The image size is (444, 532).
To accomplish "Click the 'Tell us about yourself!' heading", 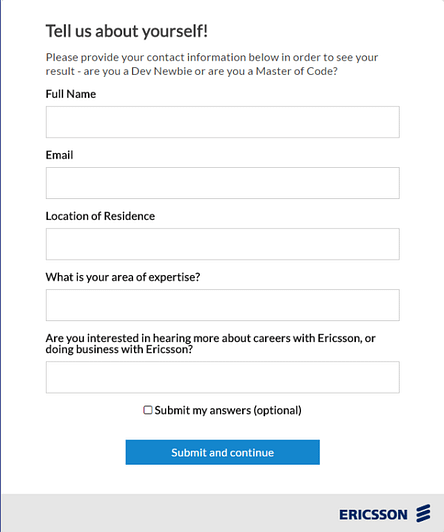I will pos(127,31).
